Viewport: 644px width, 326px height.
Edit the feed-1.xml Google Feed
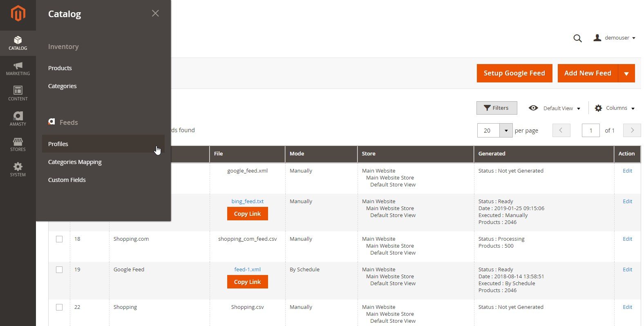pyautogui.click(x=627, y=270)
